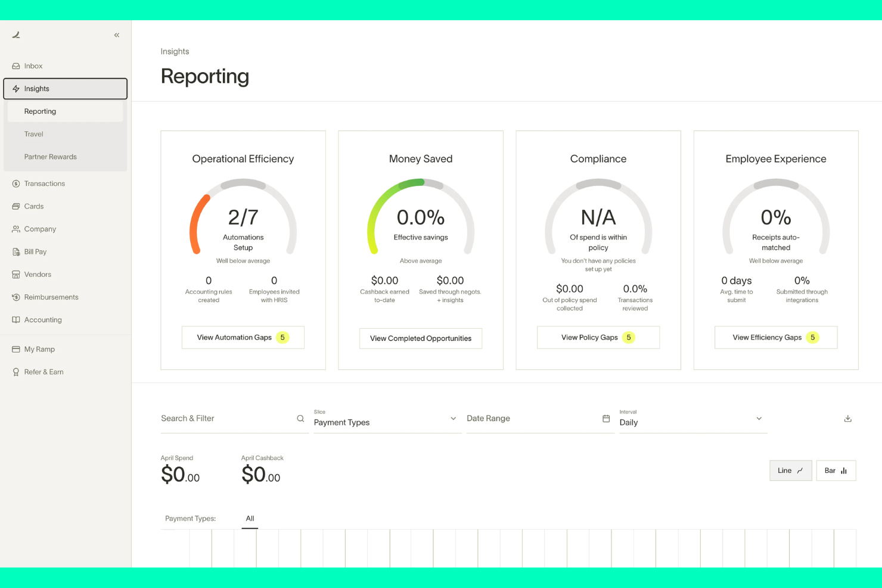Image resolution: width=882 pixels, height=588 pixels.
Task: Open the Cards section
Action: (34, 206)
